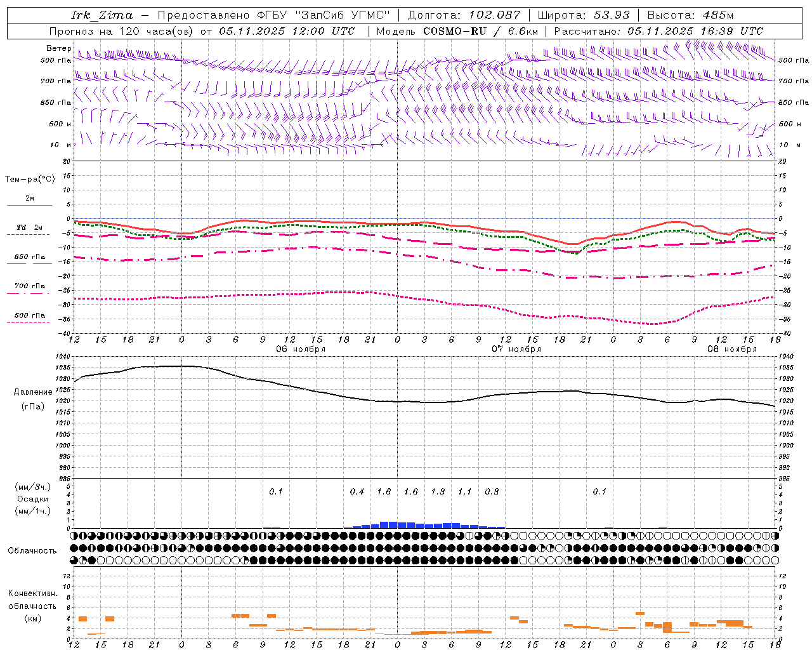Click the '(км)' unit label of convective panel
The image size is (812, 650).
tap(32, 618)
